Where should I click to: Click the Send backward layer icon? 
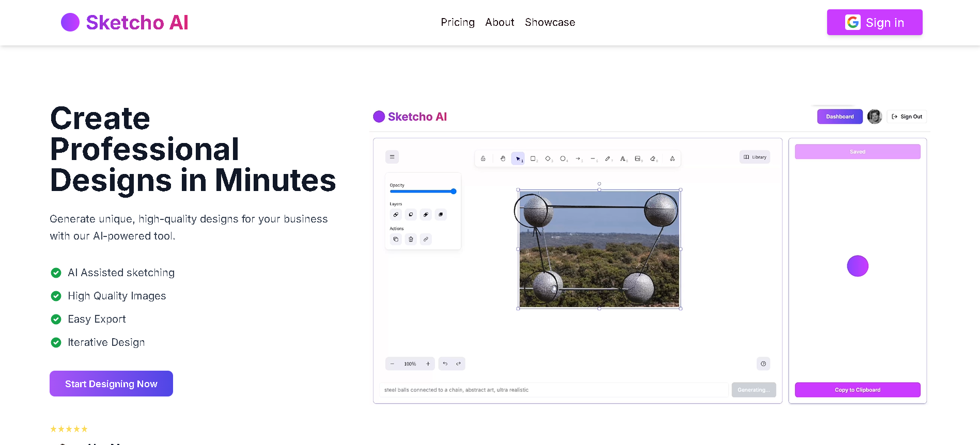(x=411, y=214)
